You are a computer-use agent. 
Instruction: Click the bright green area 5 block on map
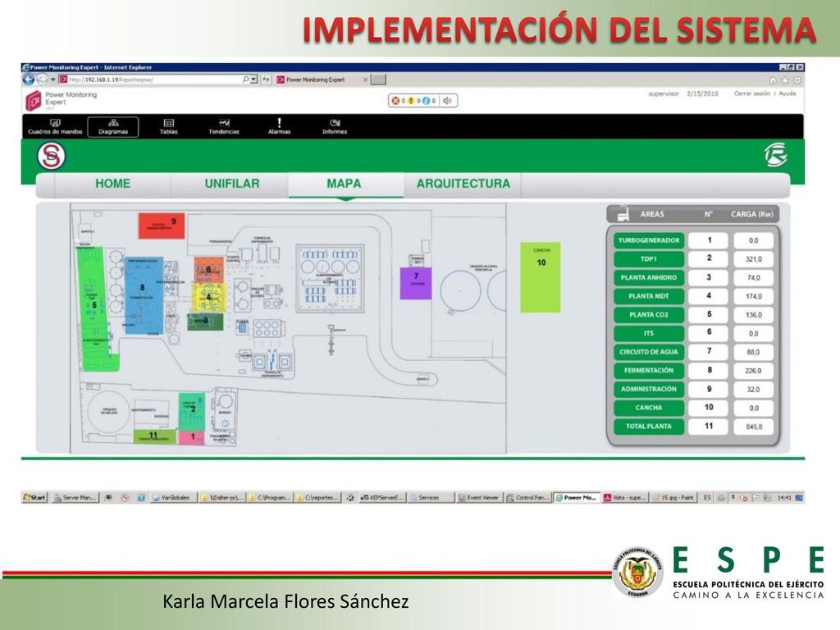click(94, 308)
